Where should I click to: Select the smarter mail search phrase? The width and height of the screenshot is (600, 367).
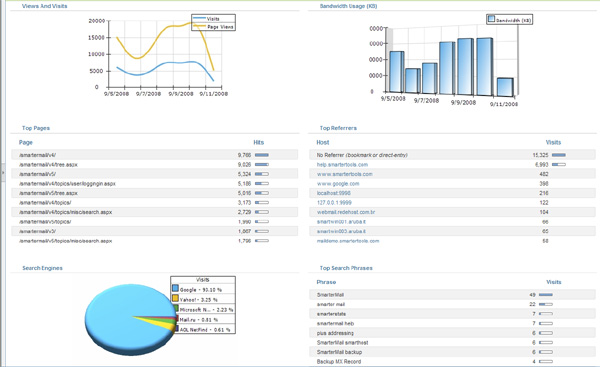331,304
